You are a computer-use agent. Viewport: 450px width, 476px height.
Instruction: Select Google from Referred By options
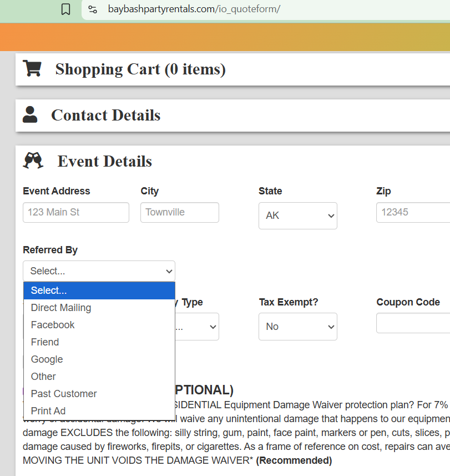(47, 359)
